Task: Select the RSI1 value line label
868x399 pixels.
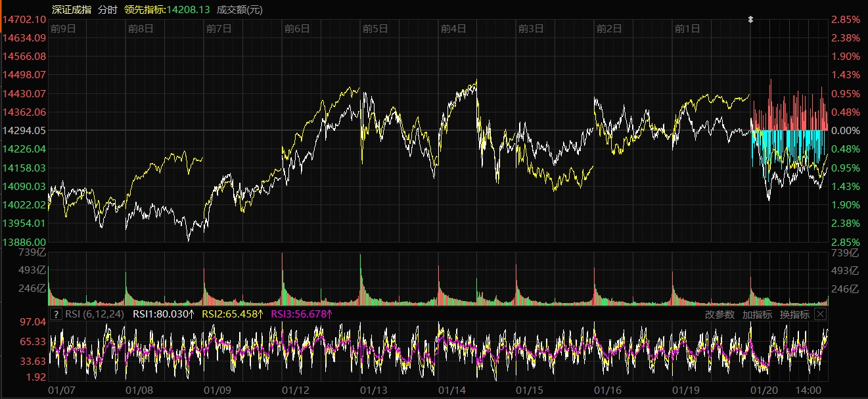Action: click(x=164, y=314)
